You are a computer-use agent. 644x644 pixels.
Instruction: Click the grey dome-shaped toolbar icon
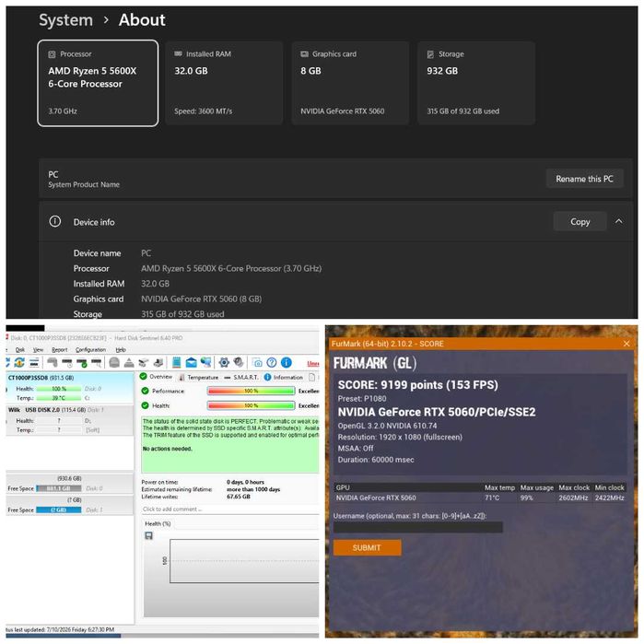tap(114, 362)
